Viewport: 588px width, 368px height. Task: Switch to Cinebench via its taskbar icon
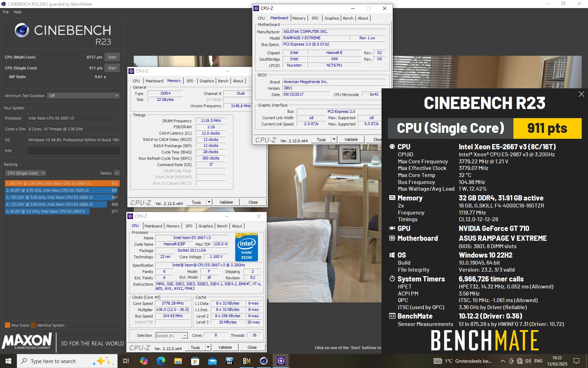(x=264, y=361)
